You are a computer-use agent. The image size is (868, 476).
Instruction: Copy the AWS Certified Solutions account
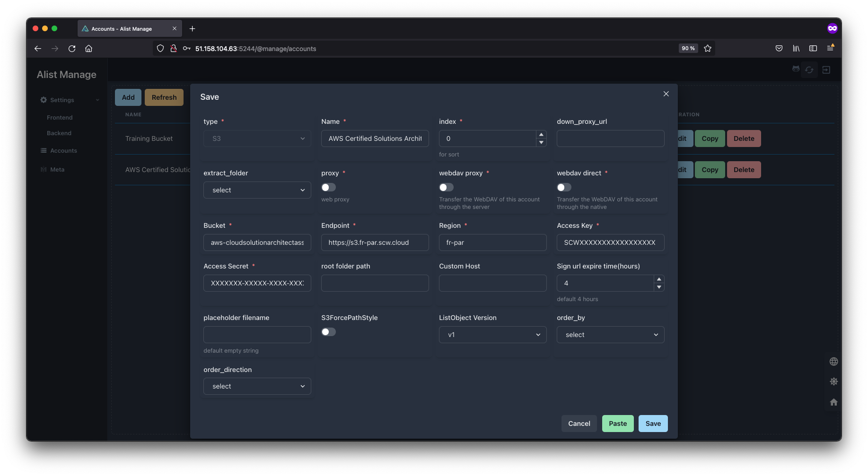(x=710, y=170)
